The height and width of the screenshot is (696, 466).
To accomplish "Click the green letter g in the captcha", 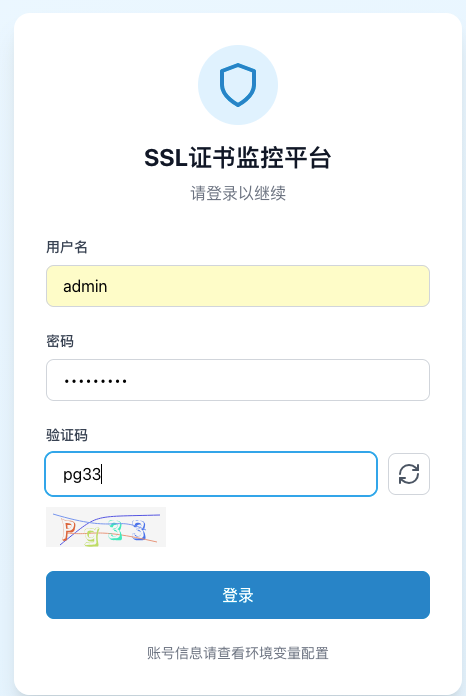I will (x=92, y=535).
